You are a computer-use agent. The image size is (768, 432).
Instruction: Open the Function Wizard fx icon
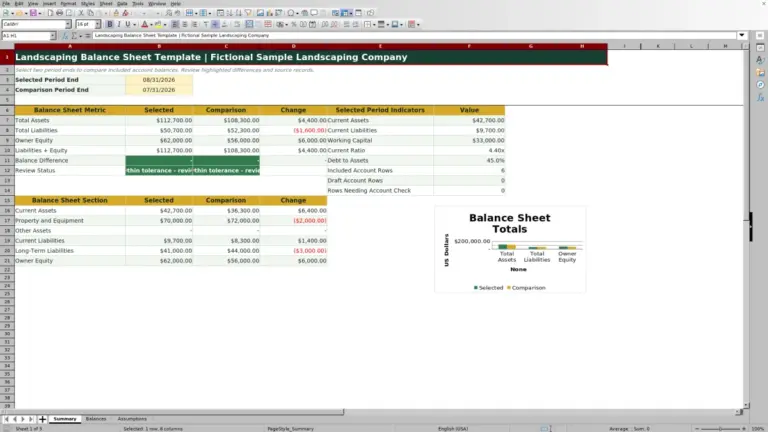(x=65, y=36)
